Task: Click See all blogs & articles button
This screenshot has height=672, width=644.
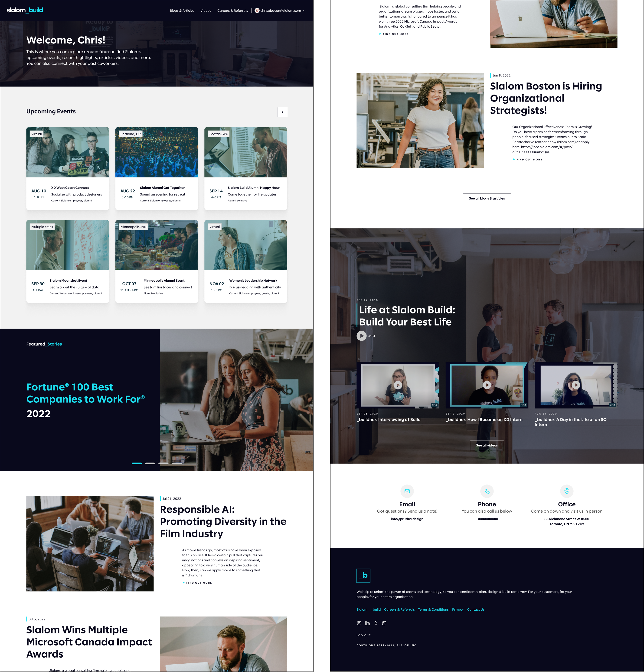Action: 487,198
